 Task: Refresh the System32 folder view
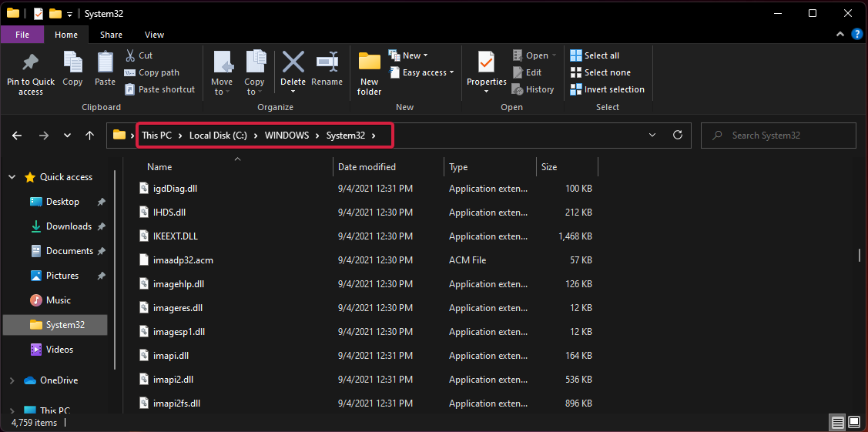click(677, 135)
